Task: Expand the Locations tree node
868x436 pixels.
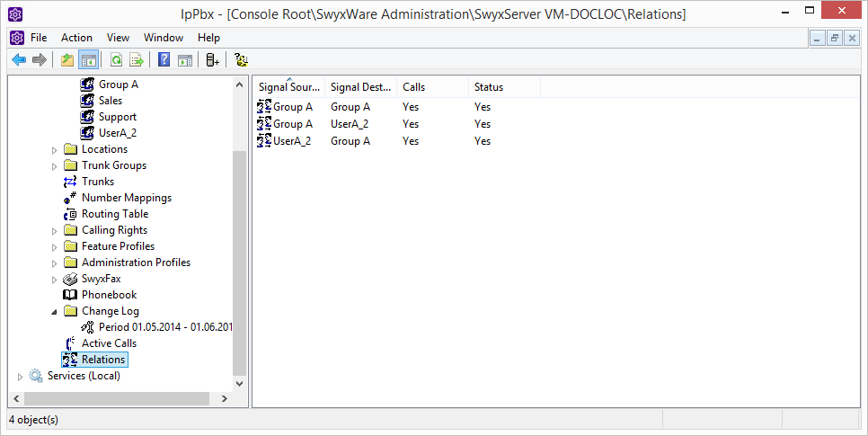Action: pyautogui.click(x=54, y=149)
